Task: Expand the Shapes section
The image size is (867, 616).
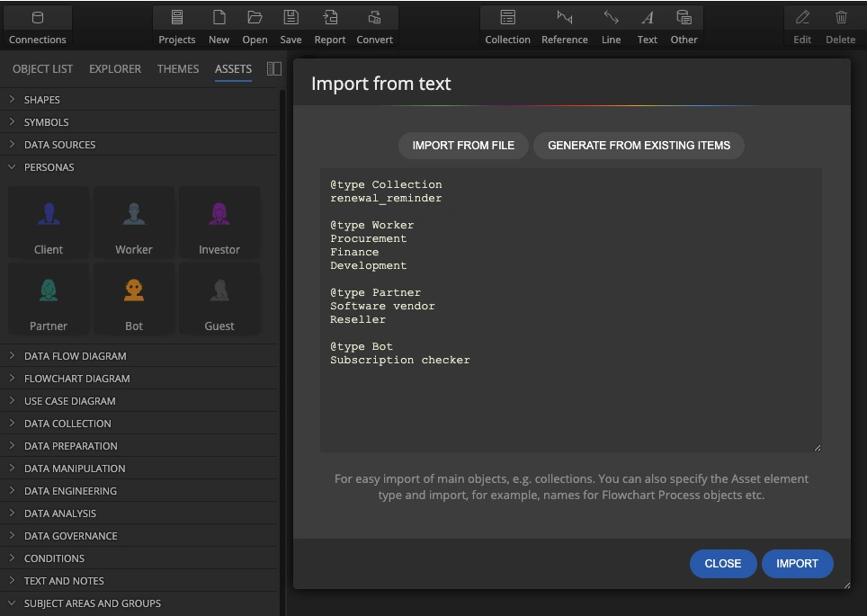Action: click(139, 100)
